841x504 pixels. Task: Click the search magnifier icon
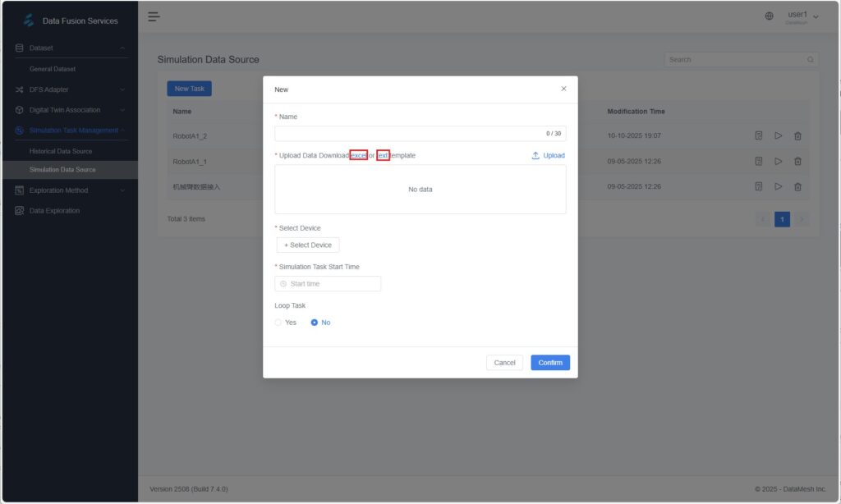coord(811,60)
